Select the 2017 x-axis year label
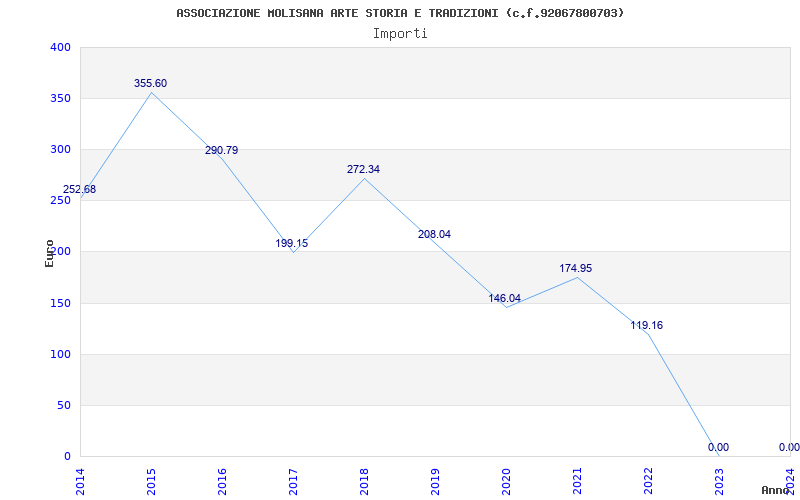 coord(293,482)
